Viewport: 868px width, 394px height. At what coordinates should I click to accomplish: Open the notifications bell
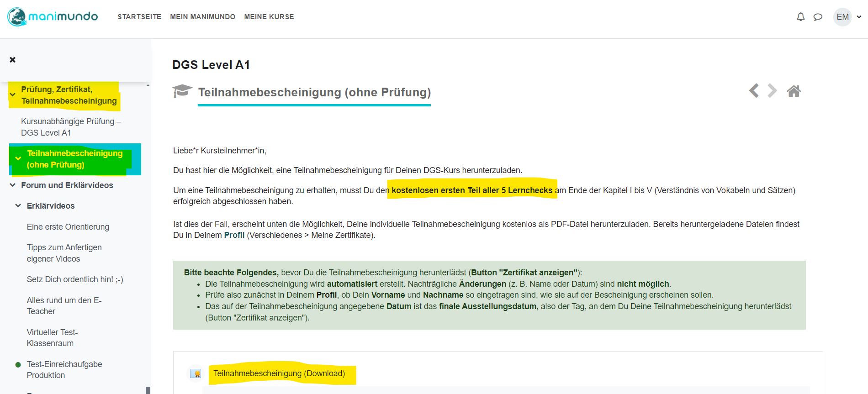[800, 17]
